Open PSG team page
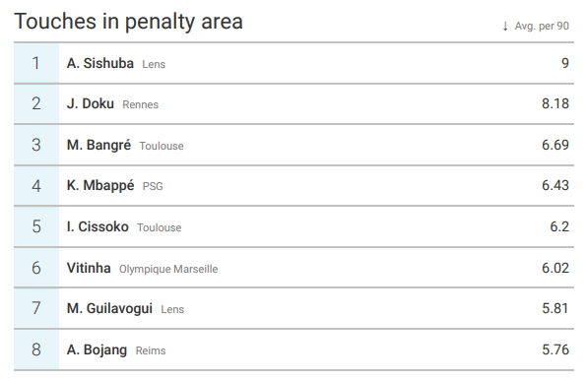The image size is (588, 380). pos(153,186)
